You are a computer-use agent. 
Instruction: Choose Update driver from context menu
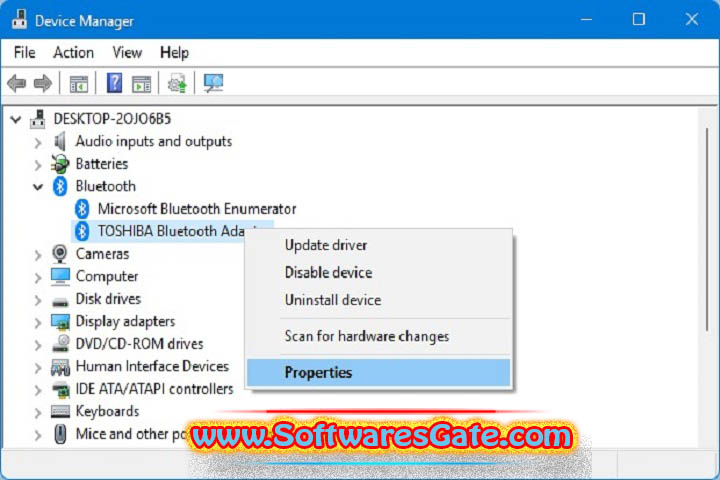[x=379, y=245]
